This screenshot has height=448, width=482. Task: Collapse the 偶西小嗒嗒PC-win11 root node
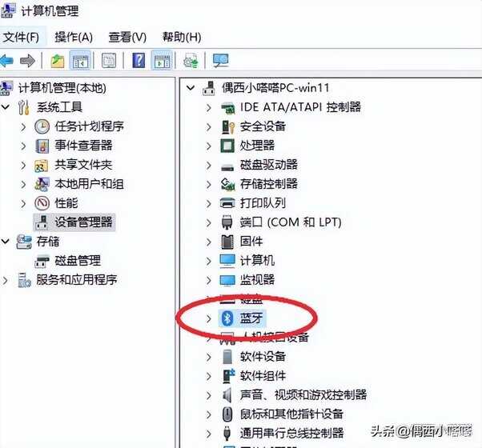pos(191,88)
